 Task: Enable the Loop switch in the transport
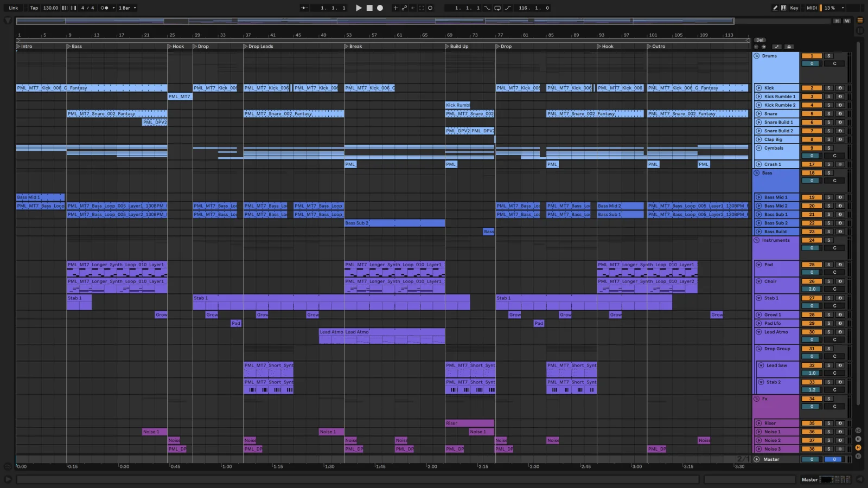click(x=497, y=8)
